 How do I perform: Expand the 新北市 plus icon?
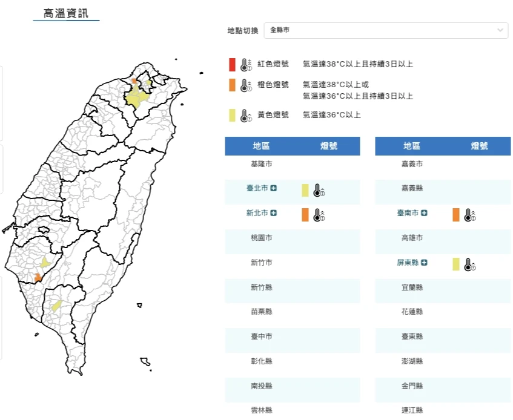(274, 213)
